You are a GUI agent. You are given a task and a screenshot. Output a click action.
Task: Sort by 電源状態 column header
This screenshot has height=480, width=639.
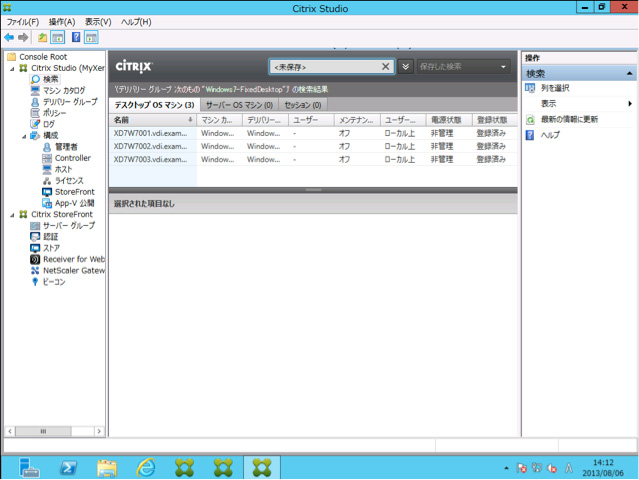449,120
